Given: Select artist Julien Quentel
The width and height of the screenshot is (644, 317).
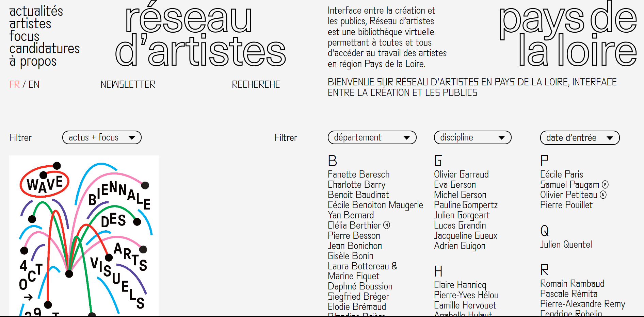Looking at the screenshot, I should pos(566,244).
